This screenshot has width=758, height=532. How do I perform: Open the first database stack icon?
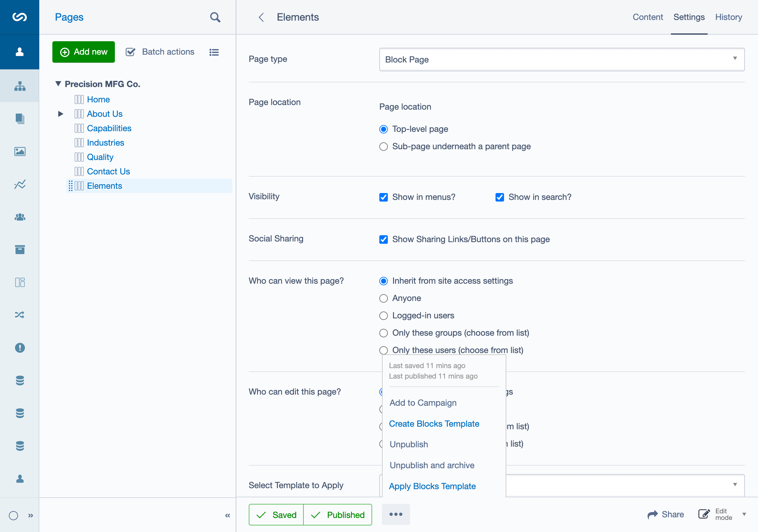pos(20,381)
